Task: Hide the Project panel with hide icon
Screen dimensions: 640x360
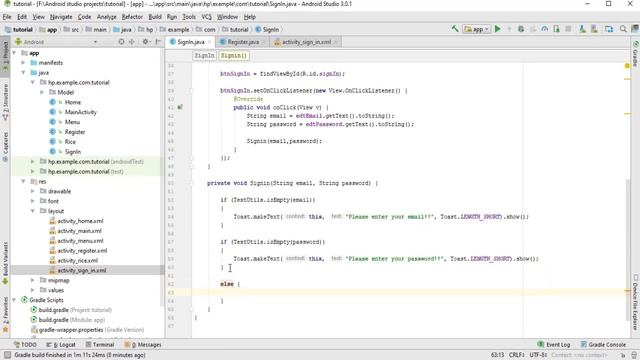Action: (158, 42)
